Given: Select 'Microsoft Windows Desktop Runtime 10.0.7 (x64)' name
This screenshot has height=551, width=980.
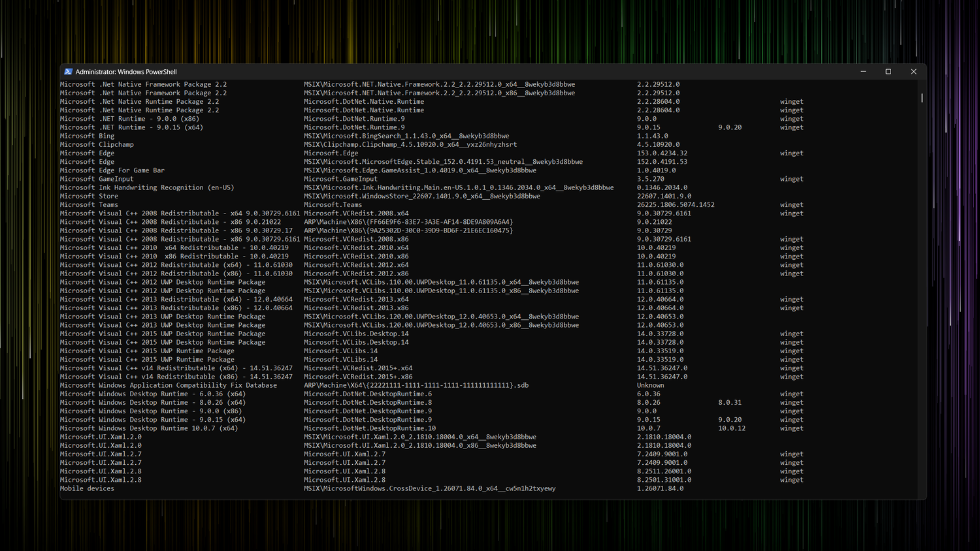Looking at the screenshot, I should pos(149,428).
